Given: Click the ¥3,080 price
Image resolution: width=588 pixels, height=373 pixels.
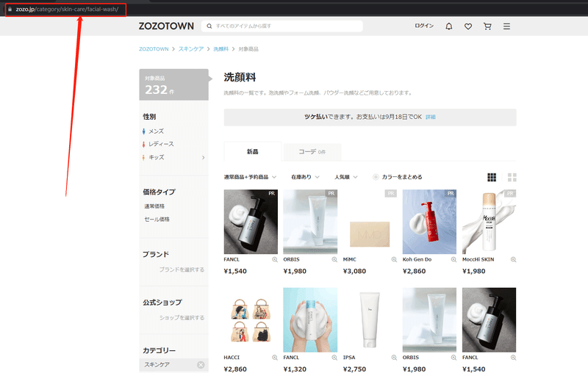Looking at the screenshot, I should click(x=354, y=271).
